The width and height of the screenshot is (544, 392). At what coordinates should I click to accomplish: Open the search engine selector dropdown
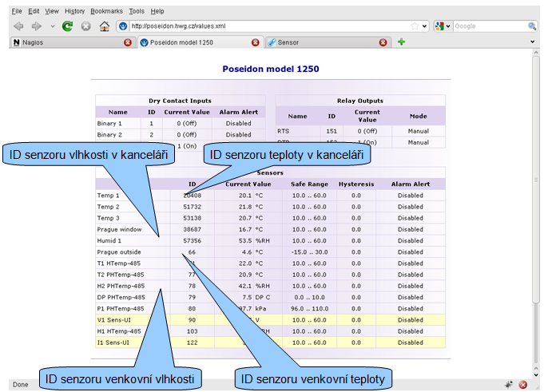click(x=443, y=26)
